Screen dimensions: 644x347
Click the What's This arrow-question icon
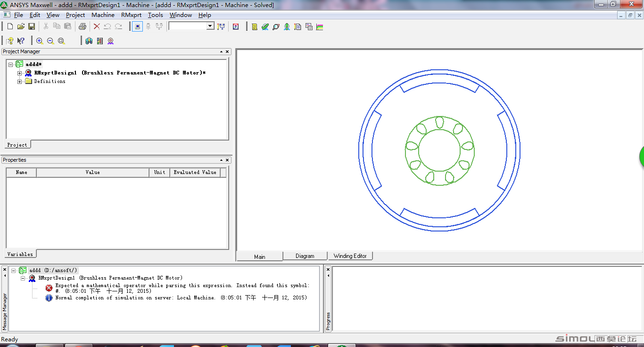point(21,41)
